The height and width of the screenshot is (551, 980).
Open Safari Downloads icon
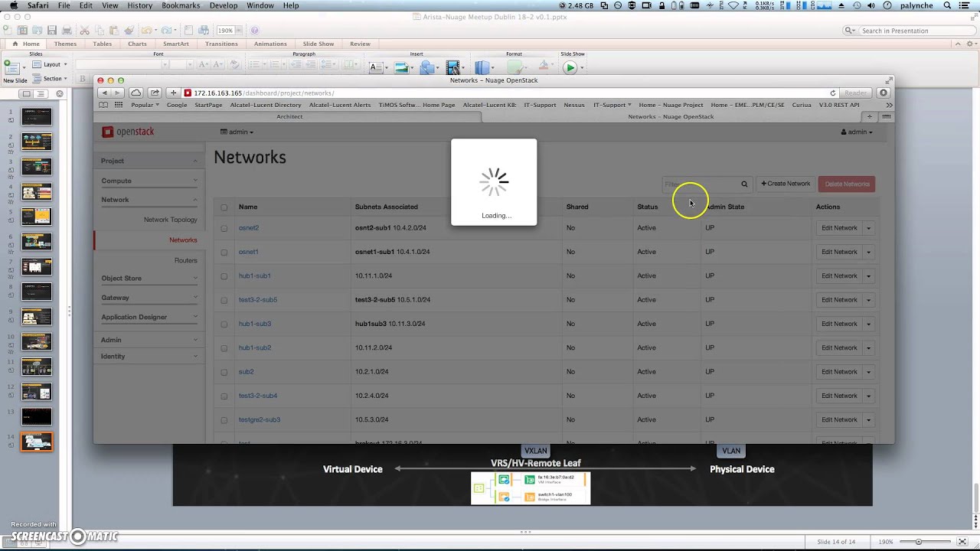(x=884, y=93)
